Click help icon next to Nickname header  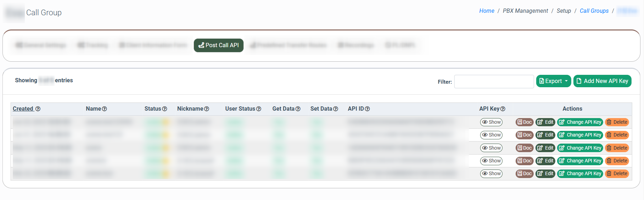[207, 109]
